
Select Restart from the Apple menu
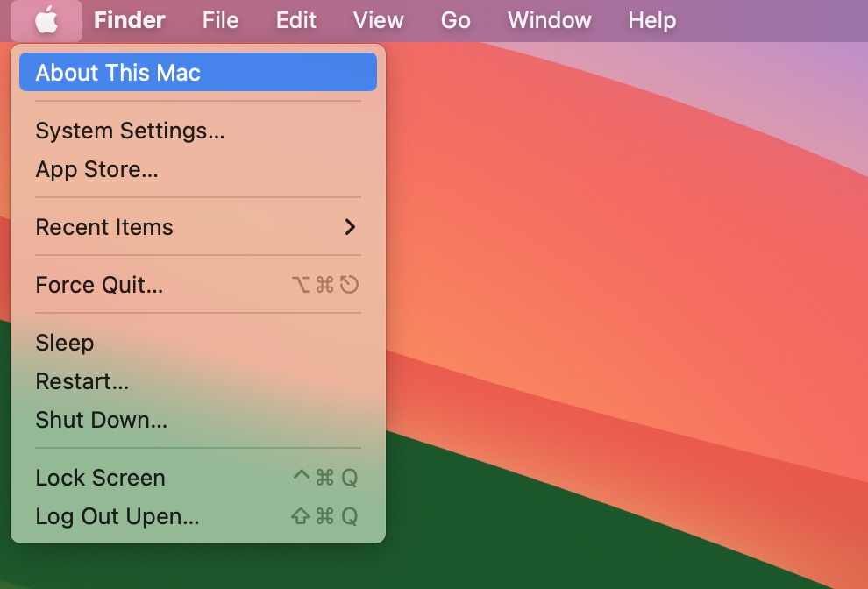tap(198, 381)
